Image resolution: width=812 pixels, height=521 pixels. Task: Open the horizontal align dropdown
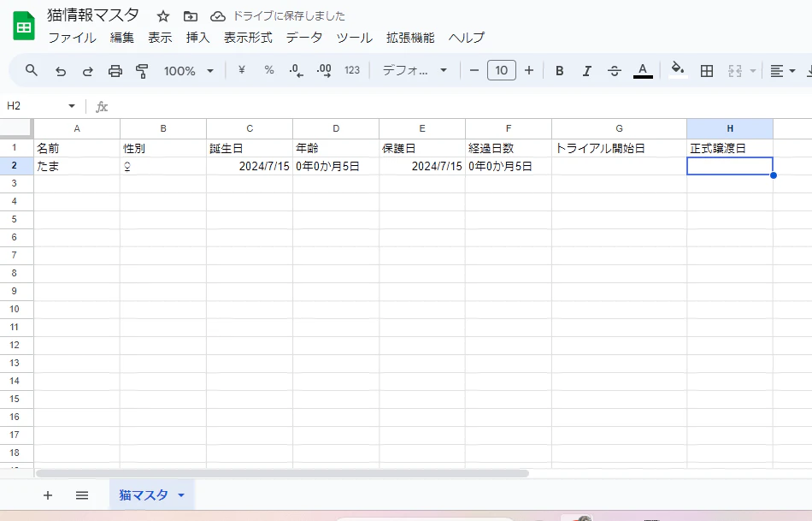coord(782,71)
